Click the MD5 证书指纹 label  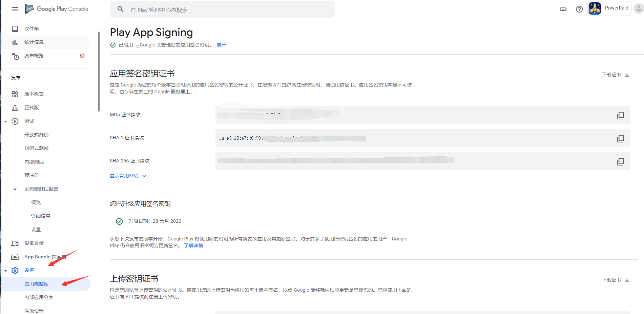[x=125, y=115]
